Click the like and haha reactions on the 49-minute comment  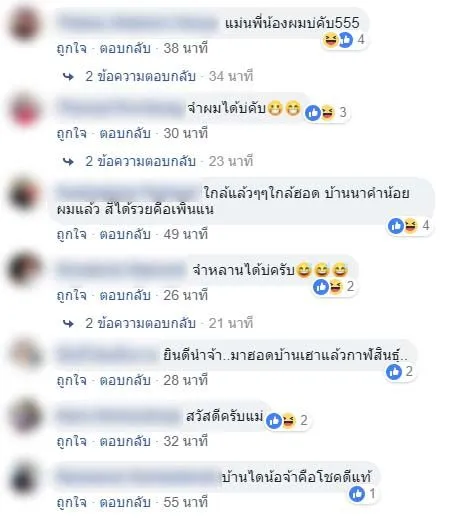click(x=403, y=226)
